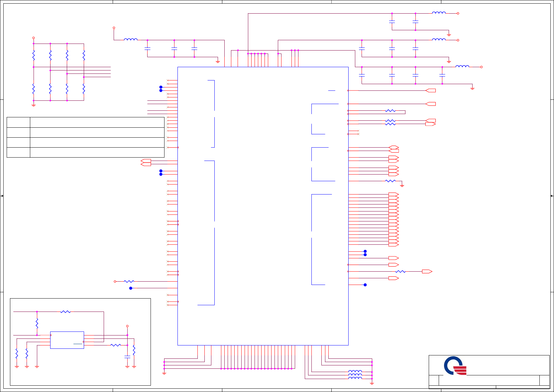Select the large central IC body rectangle

pyautogui.click(x=263, y=206)
